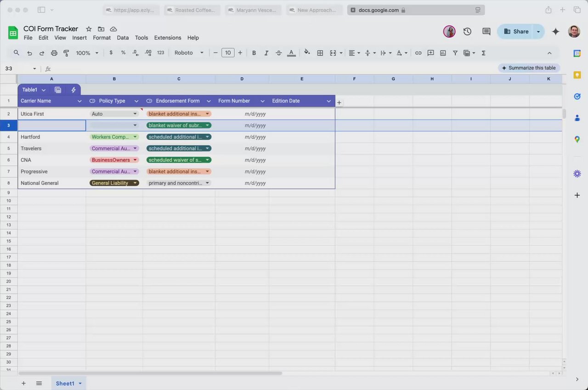Viewport: 588px width, 390px height.
Task: Decrease decimal places icon
Action: tap(136, 53)
